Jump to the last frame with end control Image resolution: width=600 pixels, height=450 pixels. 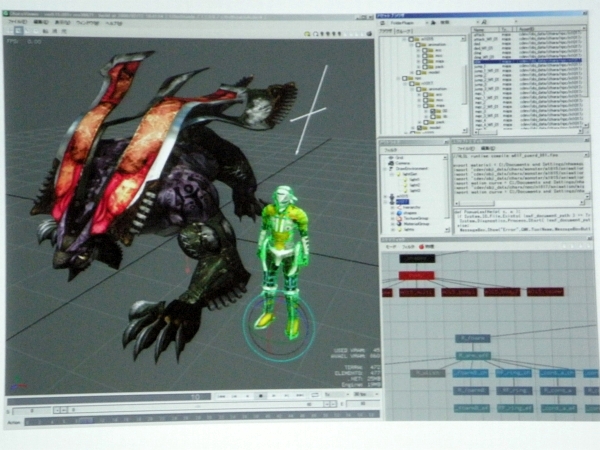[300, 395]
